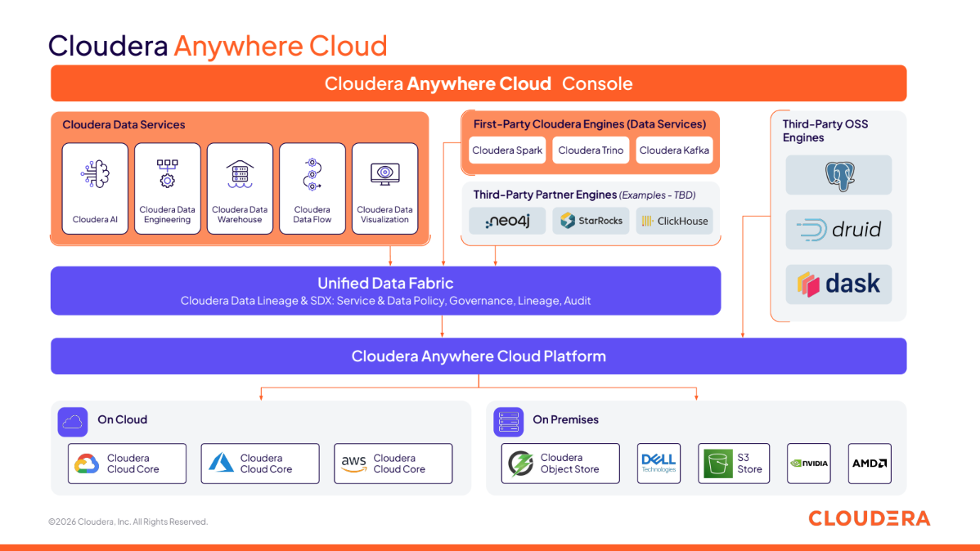Select the Cloudera Data Engineering icon
The image size is (980, 551).
tap(167, 174)
